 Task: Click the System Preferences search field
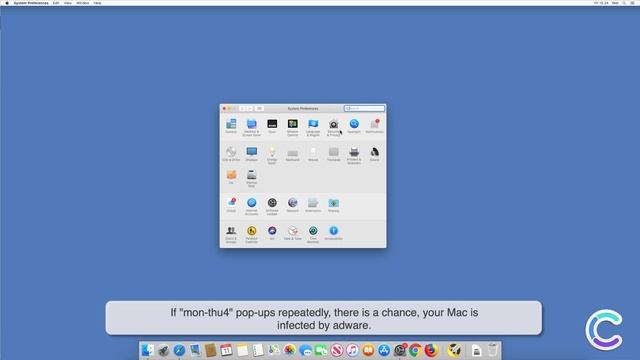(364, 109)
